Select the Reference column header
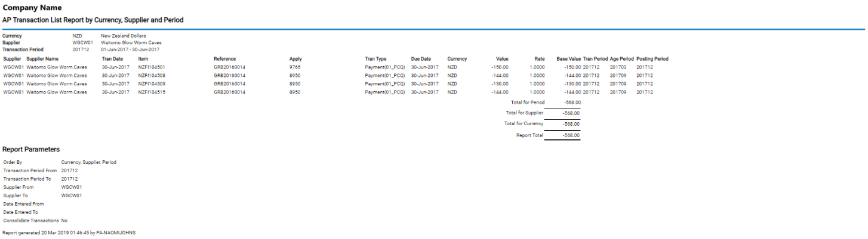This screenshot has height=239, width=868. click(x=224, y=59)
